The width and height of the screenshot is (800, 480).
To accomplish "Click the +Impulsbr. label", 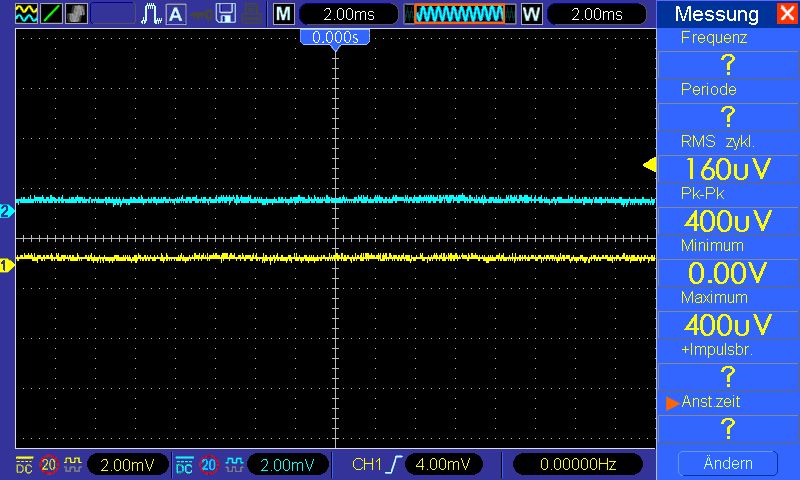I will pyautogui.click(x=717, y=350).
